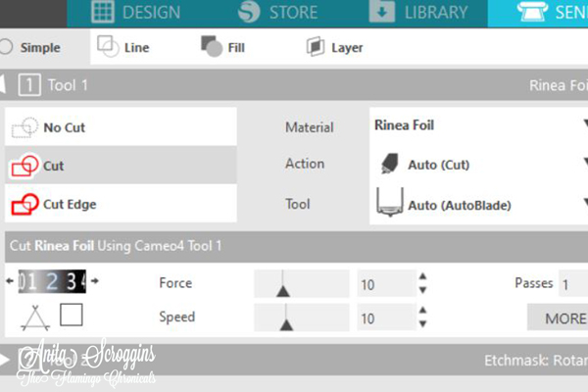
Task: Increase Force with up arrow
Action: click(422, 276)
